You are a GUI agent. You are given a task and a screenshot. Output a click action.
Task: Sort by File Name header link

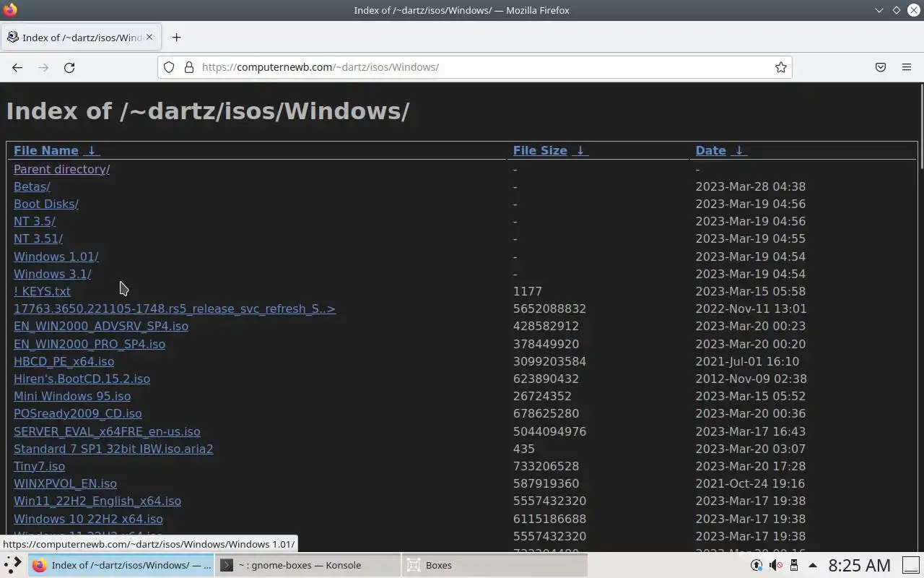click(46, 150)
